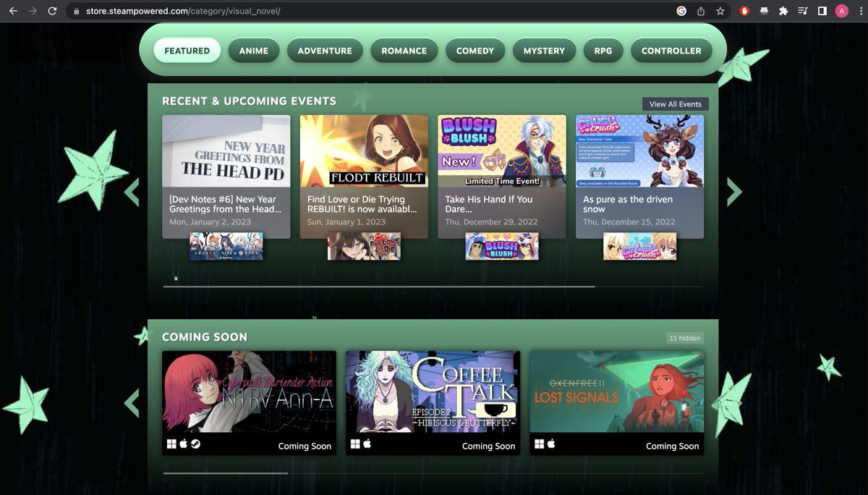Click the events carousel scroll bar
This screenshot has height=495, width=868.
coord(379,287)
